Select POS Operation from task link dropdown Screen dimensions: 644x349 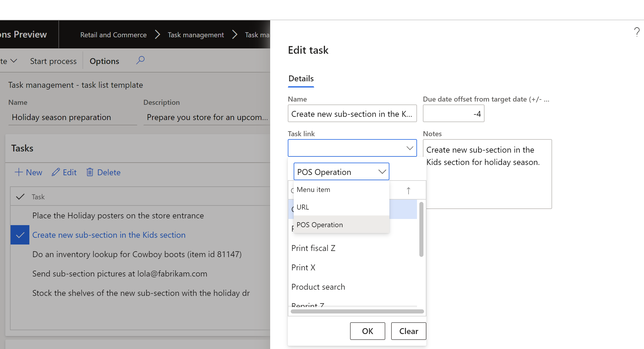tap(320, 224)
